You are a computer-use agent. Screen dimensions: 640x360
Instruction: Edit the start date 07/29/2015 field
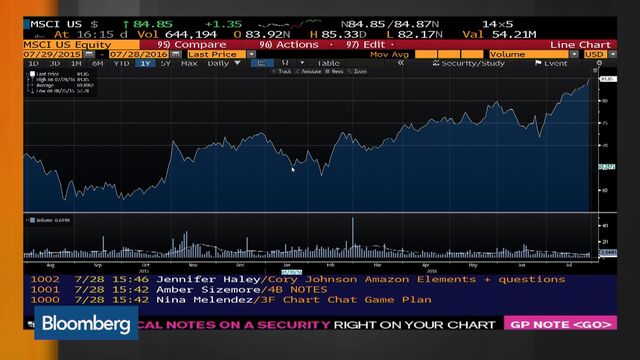coord(52,54)
